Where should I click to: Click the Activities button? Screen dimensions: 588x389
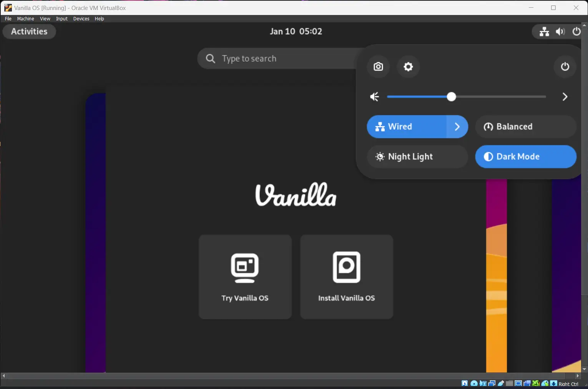pyautogui.click(x=29, y=32)
